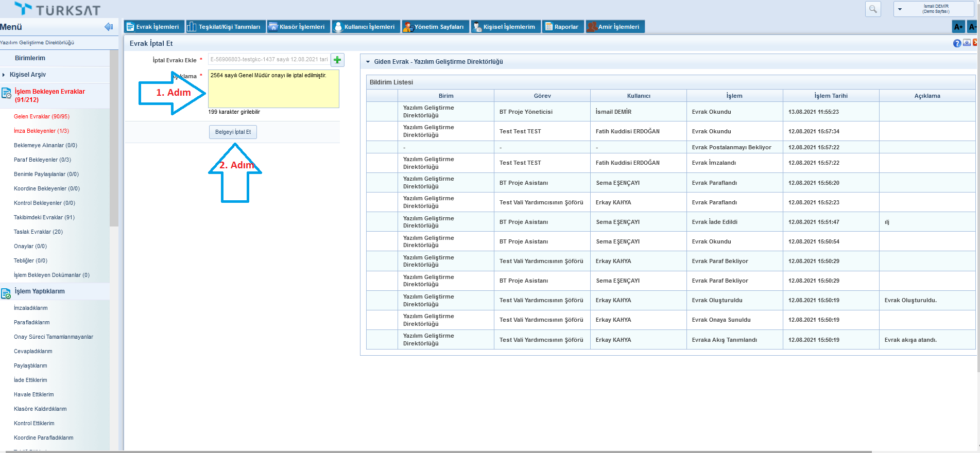Click the download window icon beside help
The height and width of the screenshot is (453, 980).
967,43
